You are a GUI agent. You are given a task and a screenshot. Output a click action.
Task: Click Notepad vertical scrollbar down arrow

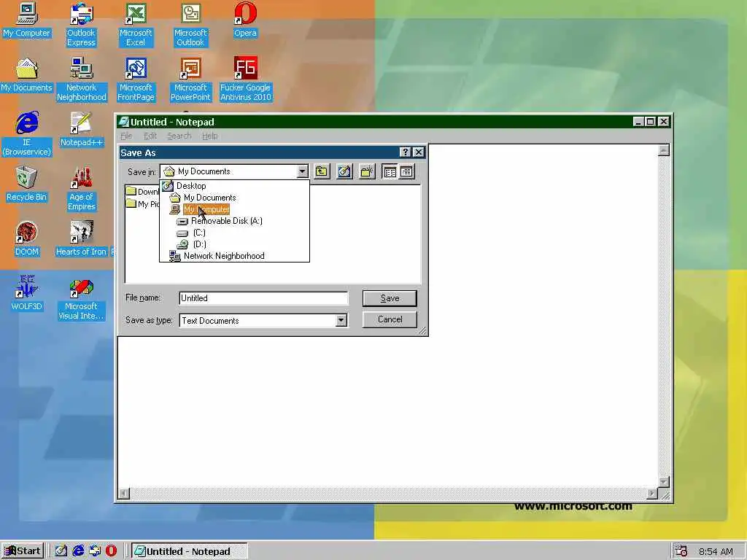point(664,482)
